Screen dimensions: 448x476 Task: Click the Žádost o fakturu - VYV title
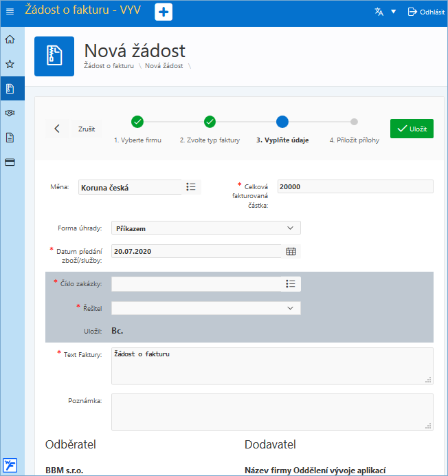pyautogui.click(x=83, y=10)
